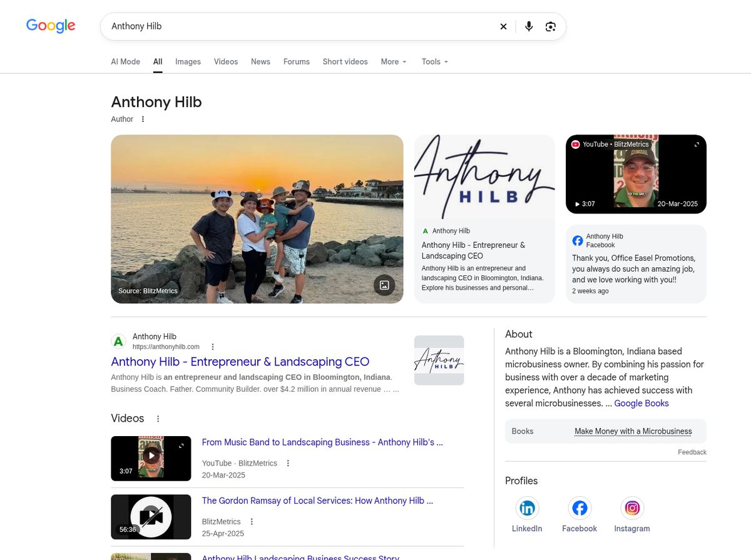Open the options dots beside YouTube · BlitzMetrics

(x=288, y=463)
